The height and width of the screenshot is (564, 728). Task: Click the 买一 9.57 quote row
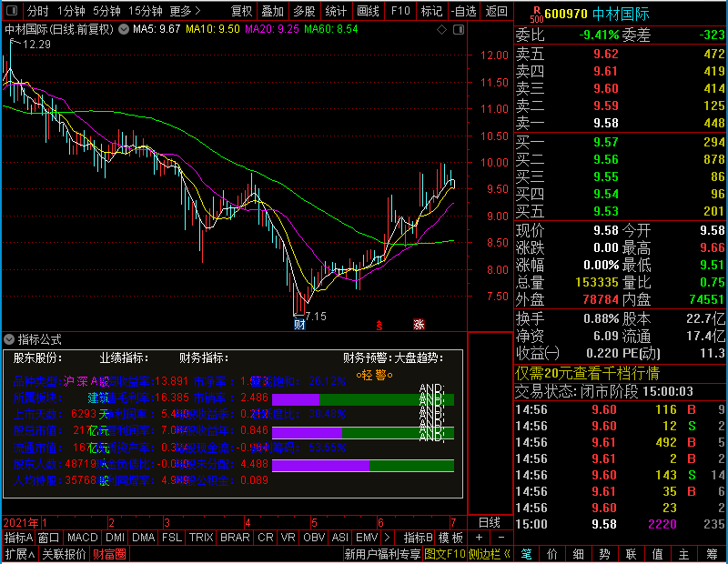point(620,142)
